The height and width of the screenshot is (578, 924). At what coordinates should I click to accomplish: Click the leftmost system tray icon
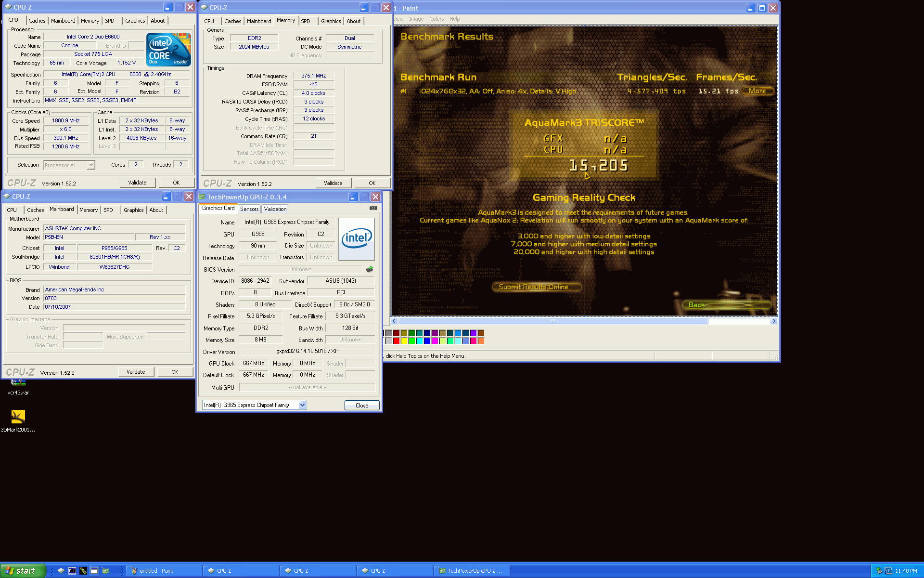pyautogui.click(x=879, y=571)
